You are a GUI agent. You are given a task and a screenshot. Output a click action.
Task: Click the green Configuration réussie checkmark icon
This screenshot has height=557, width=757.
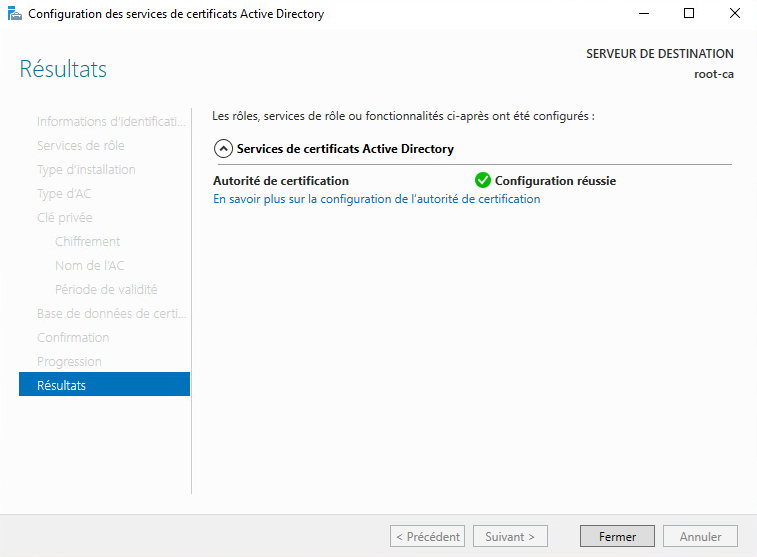click(482, 180)
